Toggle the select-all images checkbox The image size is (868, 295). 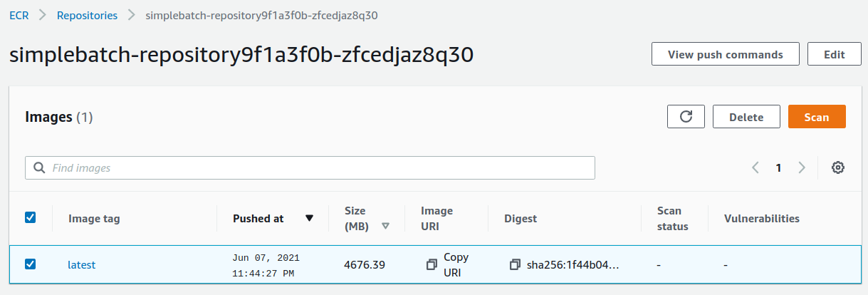[30, 217]
